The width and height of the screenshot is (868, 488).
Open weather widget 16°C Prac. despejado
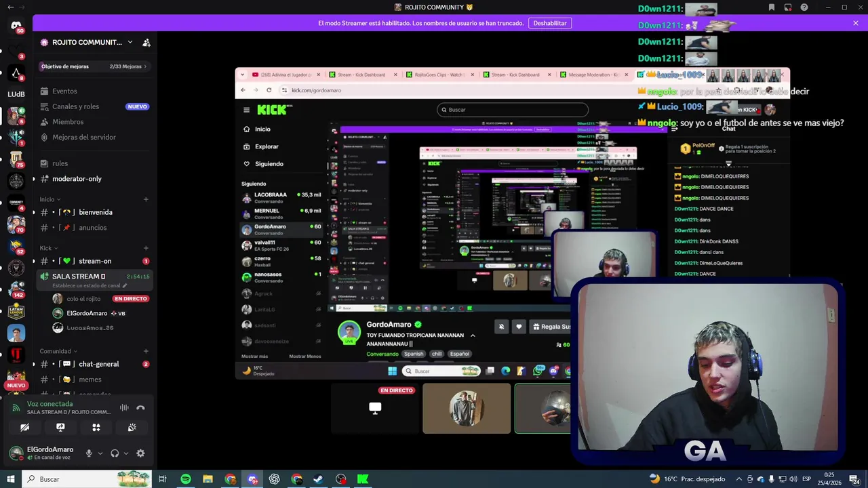point(687,479)
